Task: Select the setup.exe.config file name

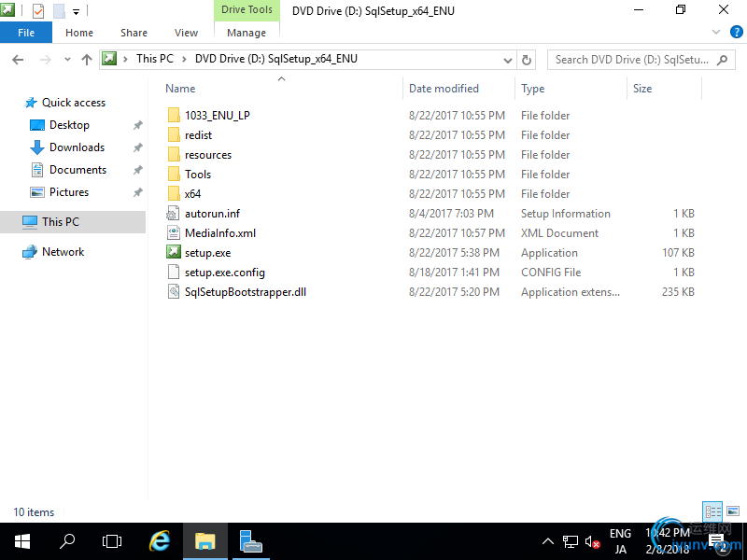Action: coord(225,273)
